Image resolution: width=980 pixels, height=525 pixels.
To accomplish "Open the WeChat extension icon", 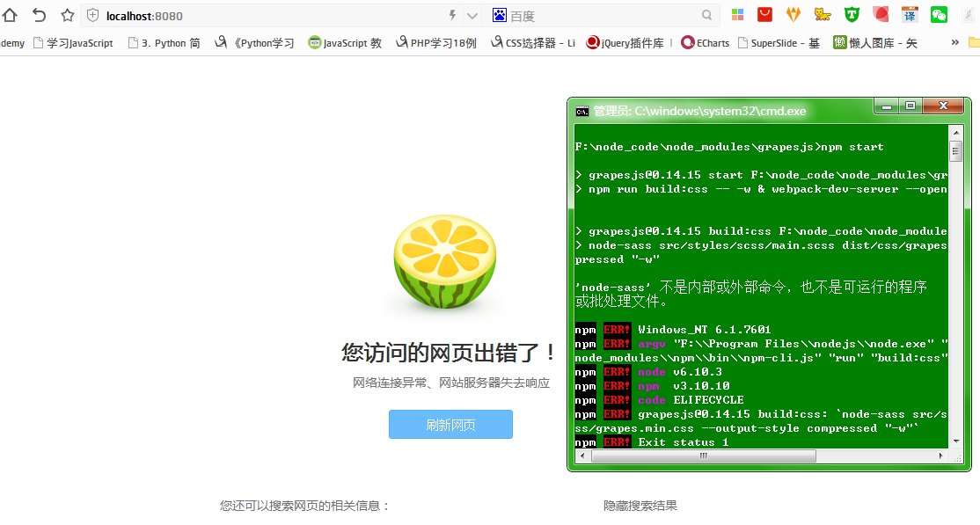I will coord(938,15).
